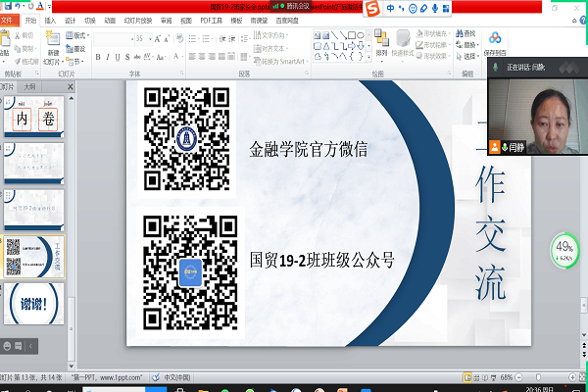Click the 49% circular progress widget

click(x=564, y=251)
